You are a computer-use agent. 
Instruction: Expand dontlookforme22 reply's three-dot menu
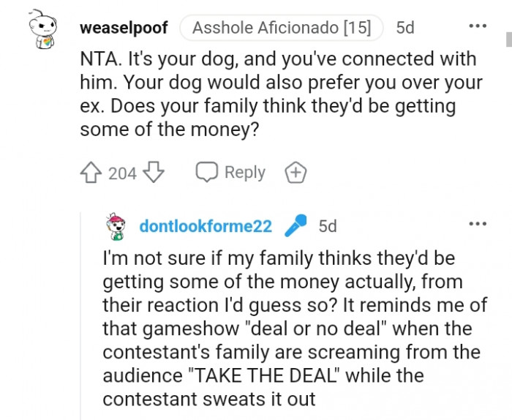point(477,224)
